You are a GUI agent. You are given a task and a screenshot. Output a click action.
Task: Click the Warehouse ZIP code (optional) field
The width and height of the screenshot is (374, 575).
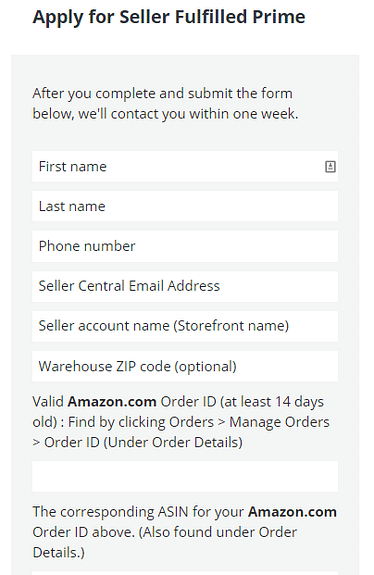click(x=185, y=366)
